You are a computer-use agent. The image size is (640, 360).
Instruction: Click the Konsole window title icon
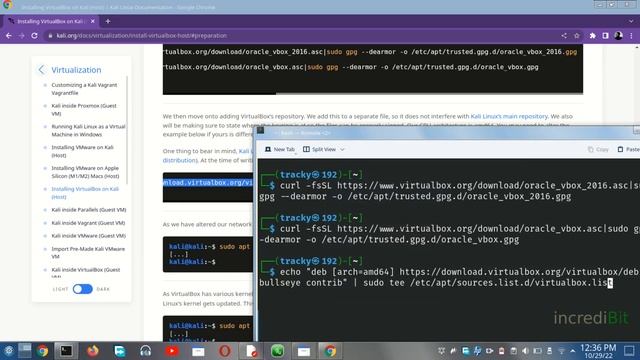coord(260,131)
